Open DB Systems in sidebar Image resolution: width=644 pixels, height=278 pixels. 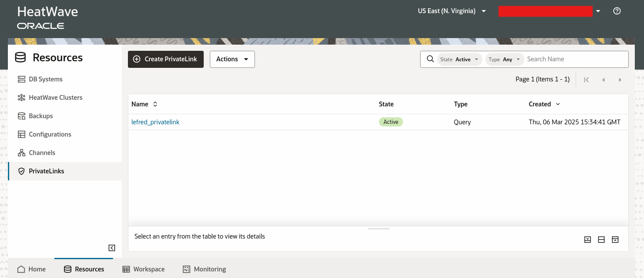coord(65,79)
